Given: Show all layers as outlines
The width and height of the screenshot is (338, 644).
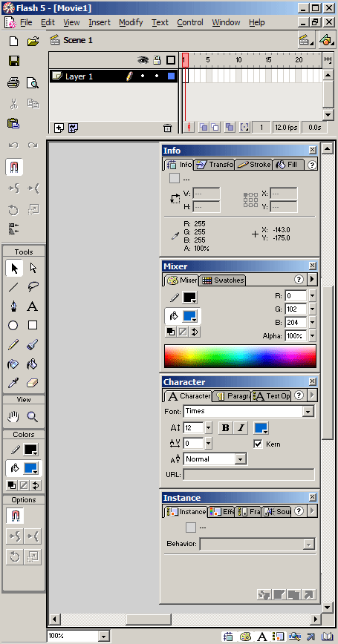Looking at the screenshot, I should [171, 60].
